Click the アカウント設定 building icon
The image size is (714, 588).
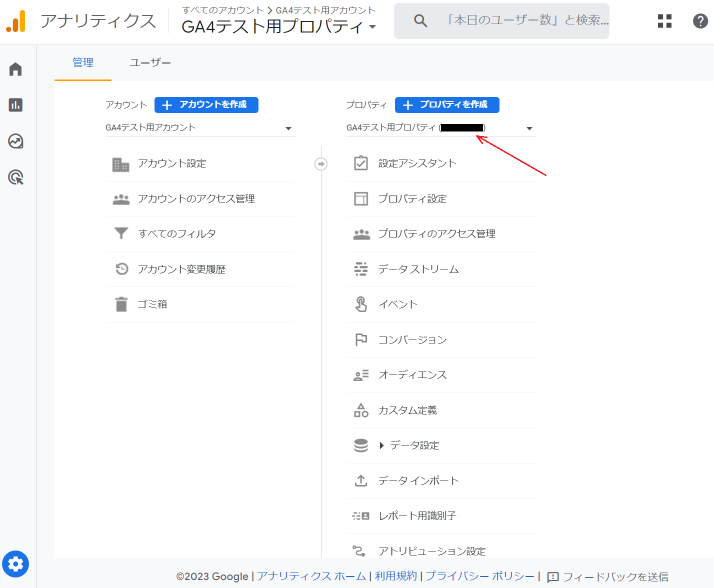pyautogui.click(x=120, y=164)
